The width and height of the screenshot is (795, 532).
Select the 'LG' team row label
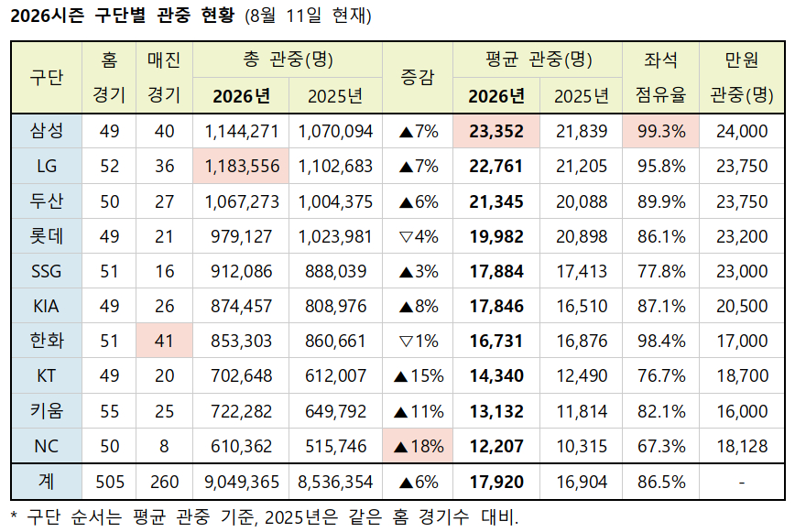[x=46, y=166]
